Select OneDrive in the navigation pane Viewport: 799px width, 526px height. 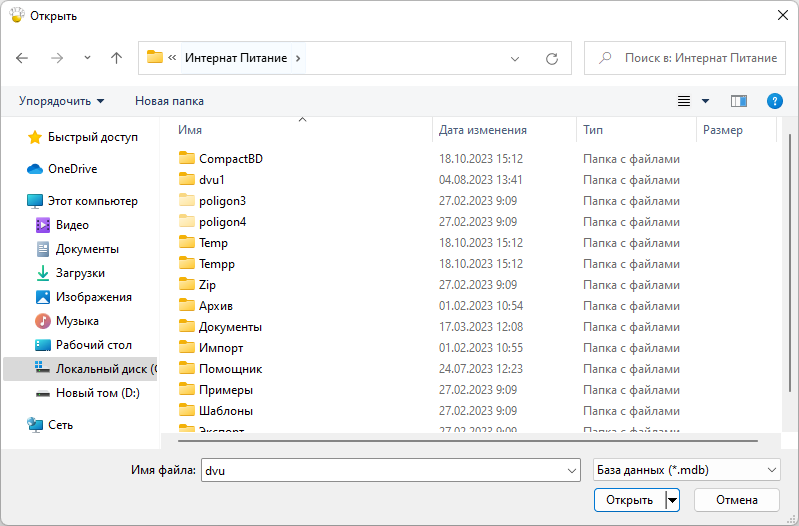click(x=72, y=169)
